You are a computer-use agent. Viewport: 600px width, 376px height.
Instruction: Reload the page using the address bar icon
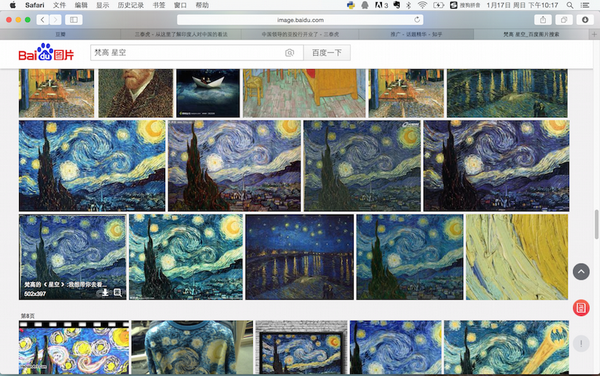(x=417, y=20)
